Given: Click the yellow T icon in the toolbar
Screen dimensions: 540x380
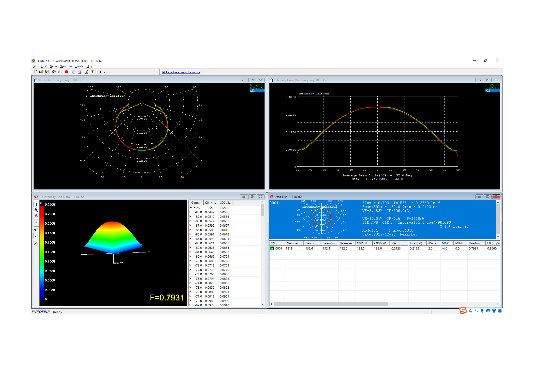Looking at the screenshot, I should point(92,72).
